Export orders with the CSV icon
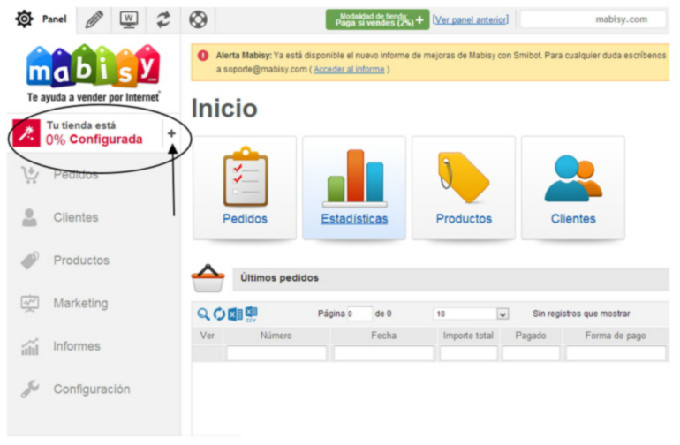 pos(252,314)
